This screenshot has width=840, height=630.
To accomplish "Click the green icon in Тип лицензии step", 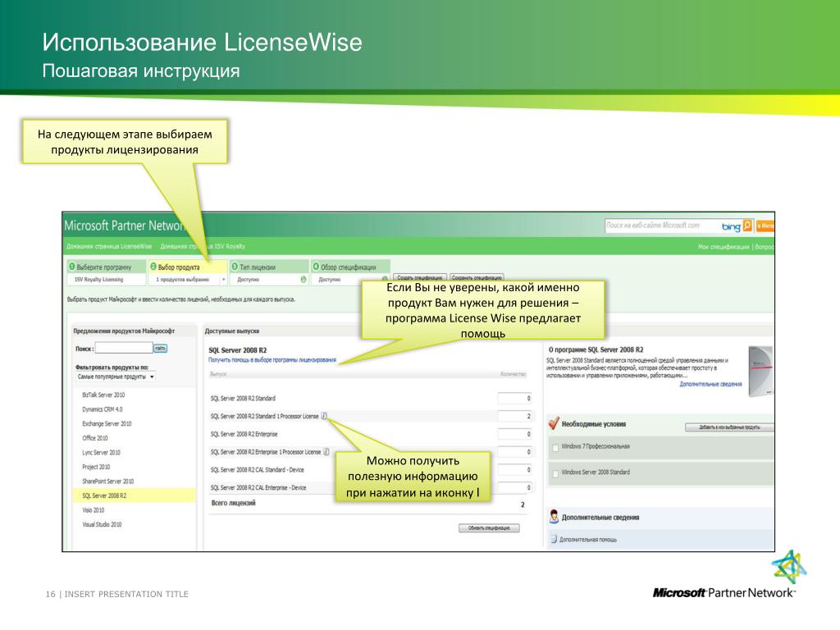I will coord(304,280).
